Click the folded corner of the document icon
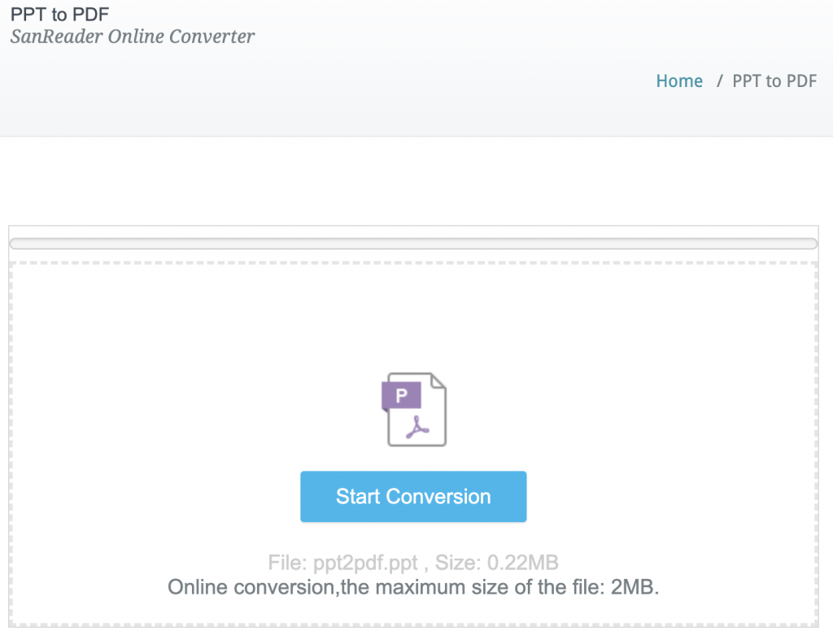833x644 pixels. click(x=438, y=381)
